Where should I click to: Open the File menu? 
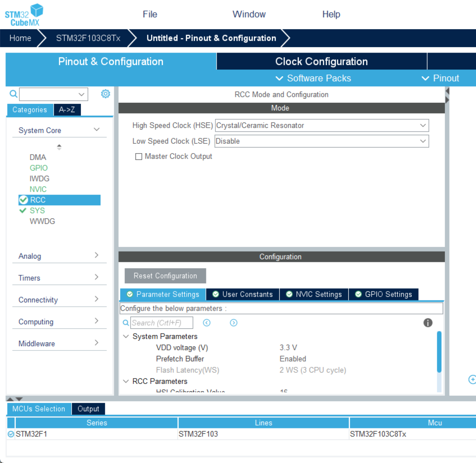pos(150,14)
